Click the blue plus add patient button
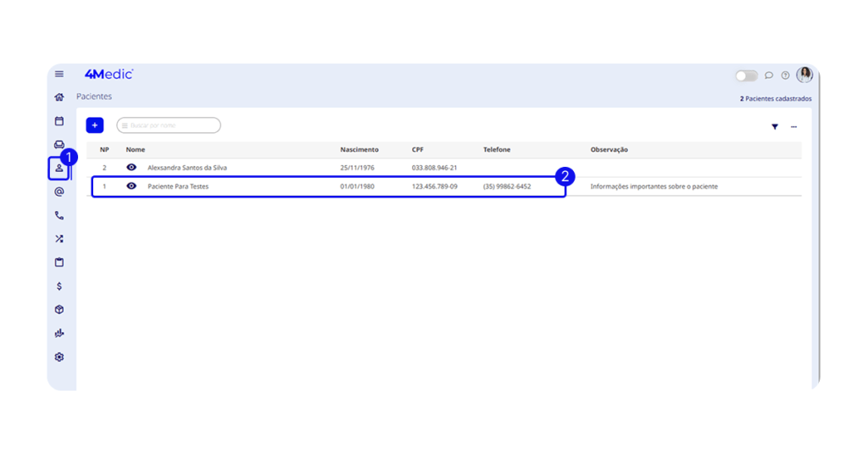The image size is (868, 455). coord(95,125)
